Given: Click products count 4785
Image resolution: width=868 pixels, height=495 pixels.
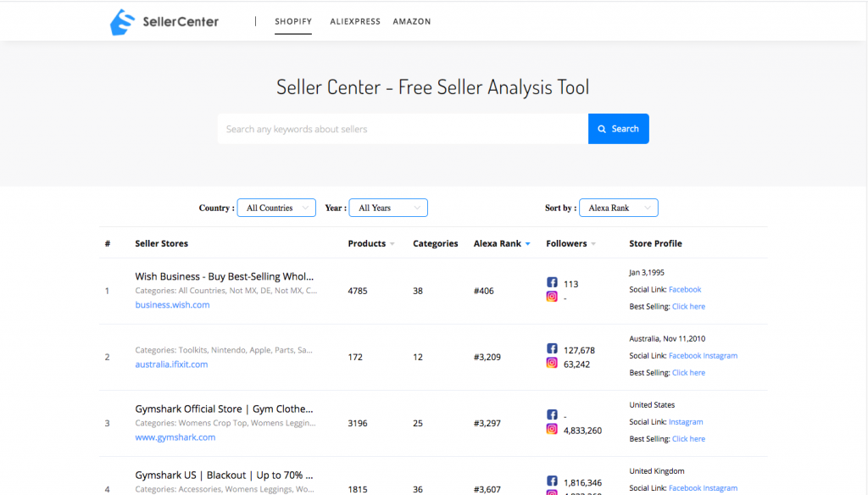Looking at the screenshot, I should (358, 292).
